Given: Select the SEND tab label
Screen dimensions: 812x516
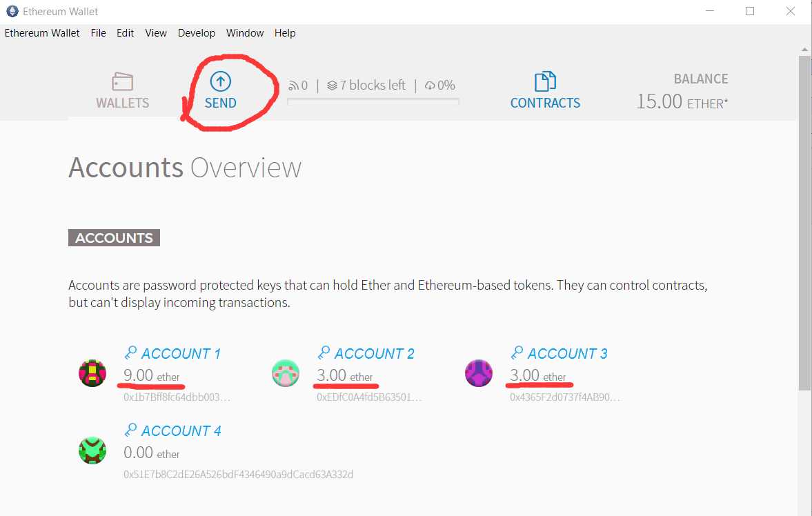Looking at the screenshot, I should pyautogui.click(x=221, y=103).
